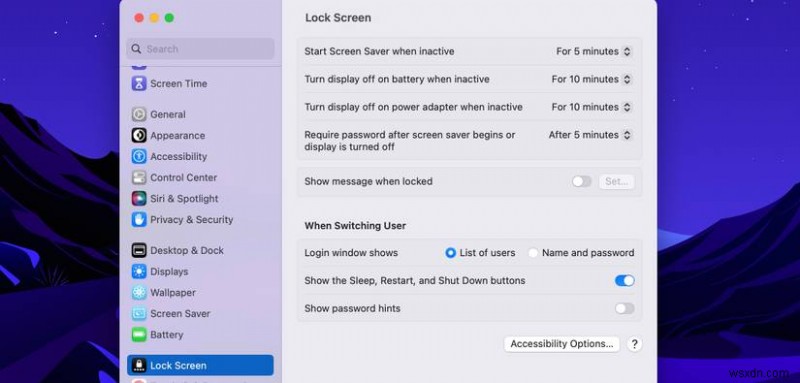This screenshot has height=383, width=800.
Task: Select Battery label in sidebar
Action: [x=166, y=335]
